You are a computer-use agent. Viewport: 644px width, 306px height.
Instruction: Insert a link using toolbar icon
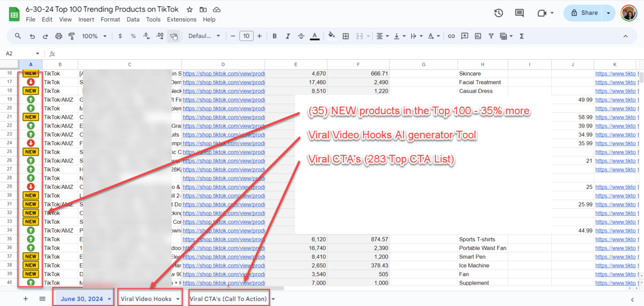[451, 36]
